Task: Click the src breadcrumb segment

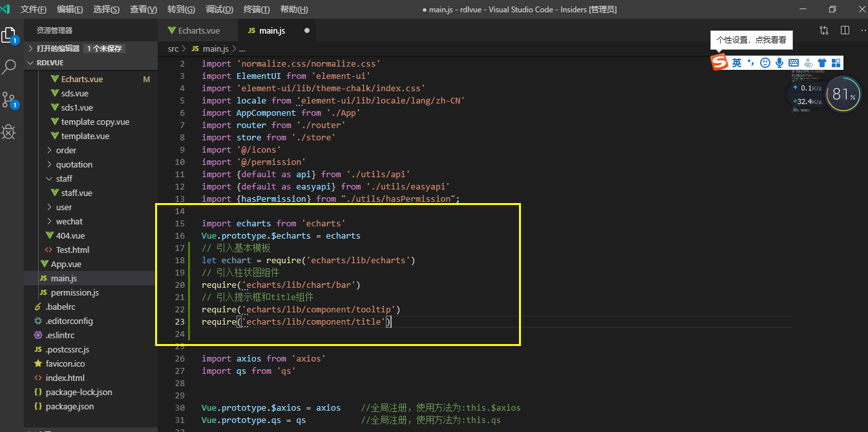Action: 173,49
